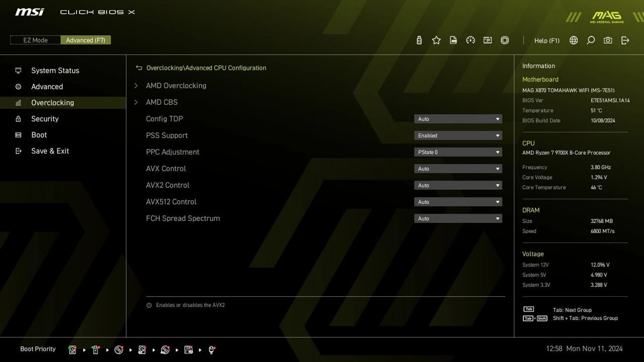The width and height of the screenshot is (644, 362).
Task: Open Advanced menu in sidebar
Action: click(47, 86)
